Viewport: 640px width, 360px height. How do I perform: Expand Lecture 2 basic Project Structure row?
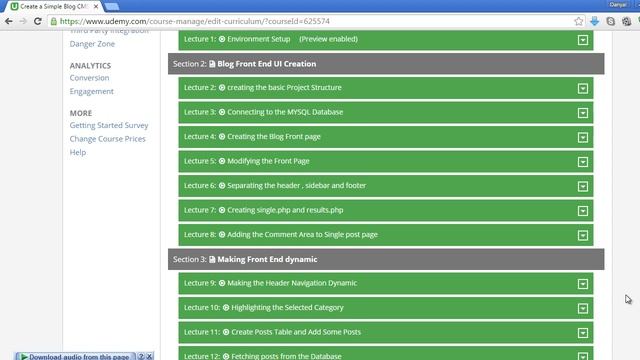tap(583, 89)
